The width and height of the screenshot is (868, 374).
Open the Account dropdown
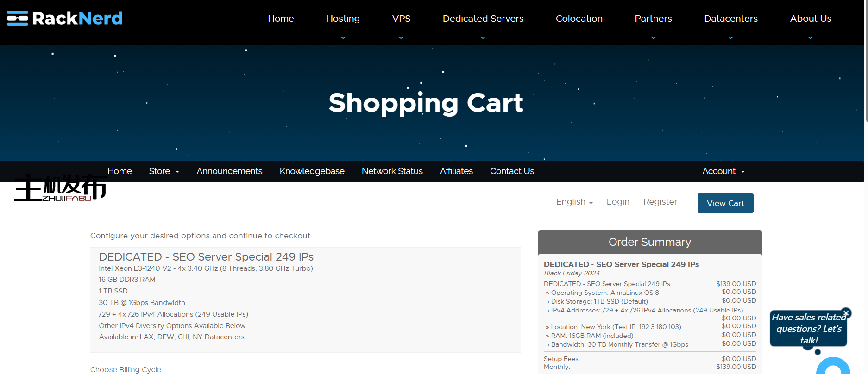pos(723,171)
